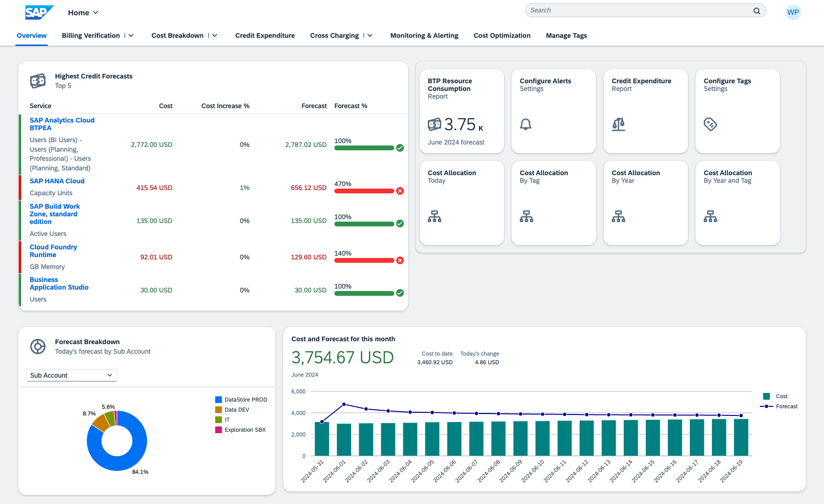Click red error status for Cloud Foundry Runtime
The width and height of the screenshot is (824, 504).
(400, 260)
